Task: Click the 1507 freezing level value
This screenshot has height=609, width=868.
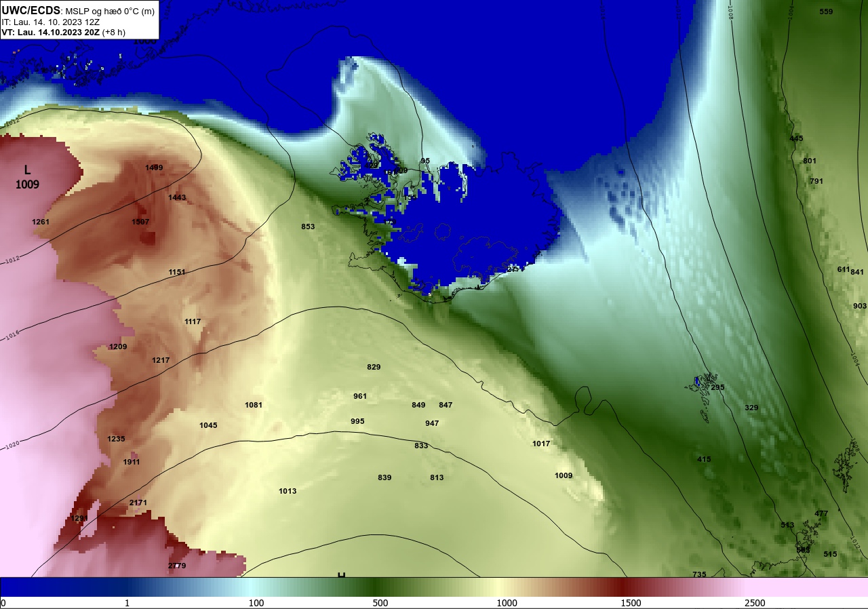Action: (140, 222)
